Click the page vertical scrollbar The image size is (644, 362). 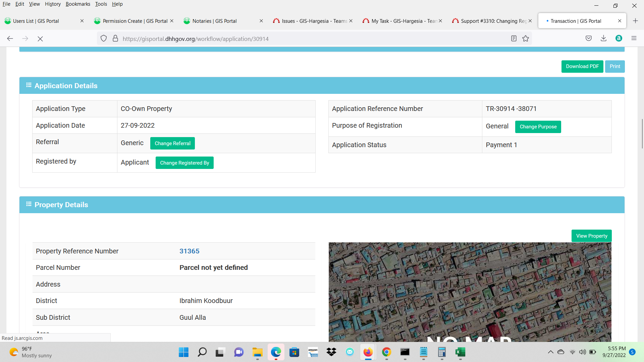[642, 133]
